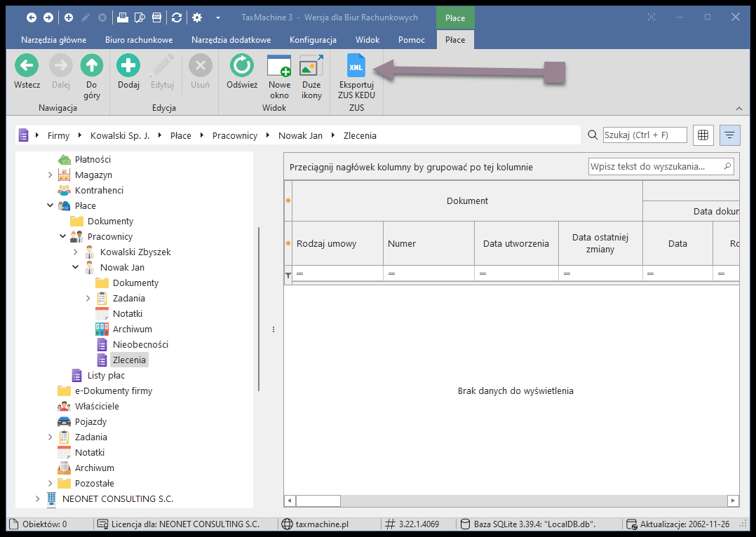This screenshot has width=756, height=537.
Task: Click the Szukaj (Ctrl + F) search field
Action: 644,135
